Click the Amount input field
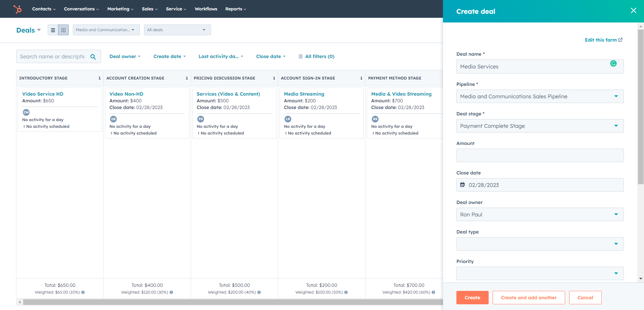The width and height of the screenshot is (644, 310). (540, 155)
